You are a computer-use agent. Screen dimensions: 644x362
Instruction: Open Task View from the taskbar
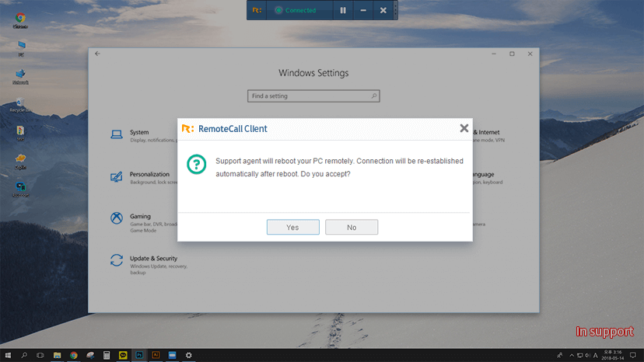pos(40,355)
